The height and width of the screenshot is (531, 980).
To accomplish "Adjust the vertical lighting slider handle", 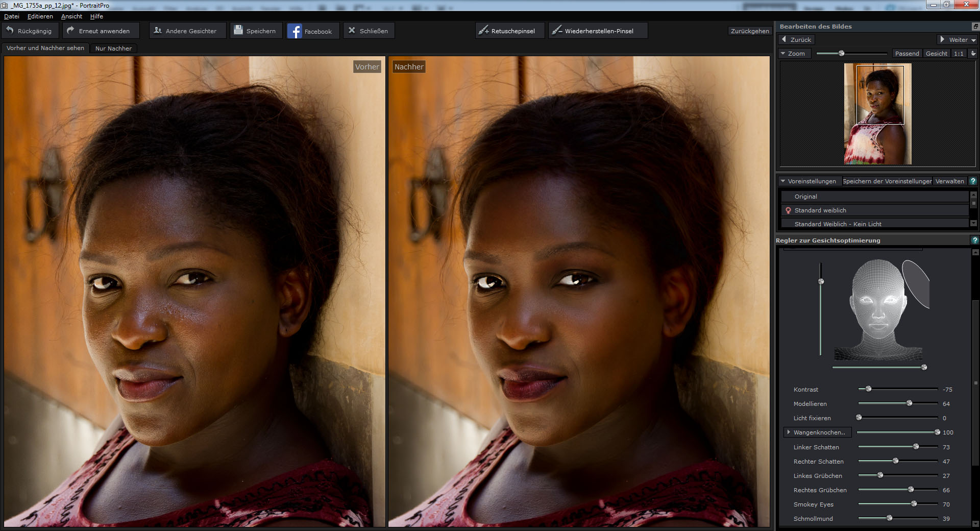I will 821,281.
